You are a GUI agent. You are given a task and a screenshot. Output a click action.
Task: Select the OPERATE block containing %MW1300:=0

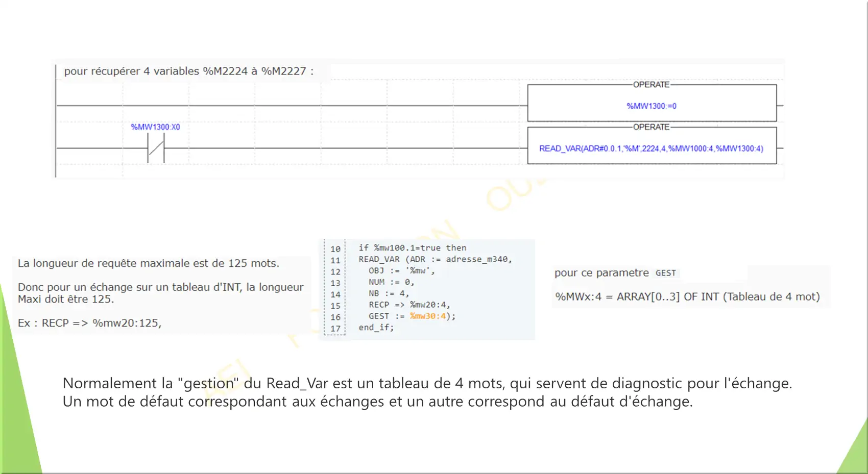(652, 103)
